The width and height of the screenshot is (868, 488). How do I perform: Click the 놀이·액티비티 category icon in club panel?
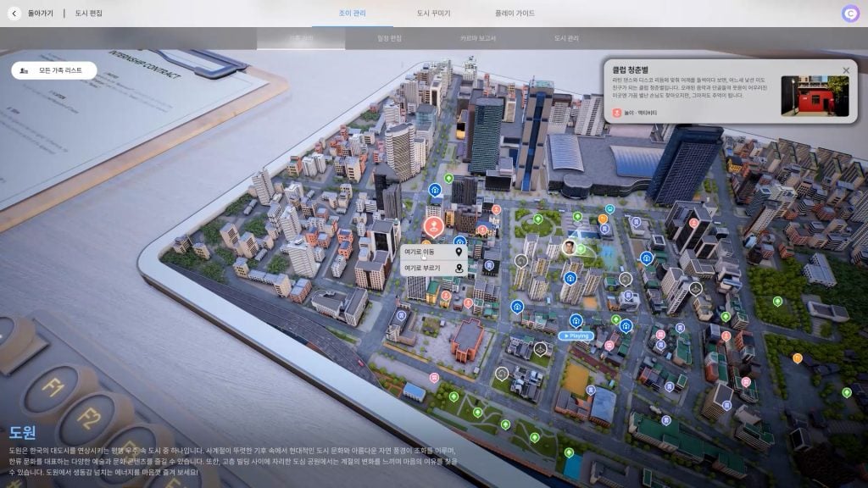click(x=617, y=111)
